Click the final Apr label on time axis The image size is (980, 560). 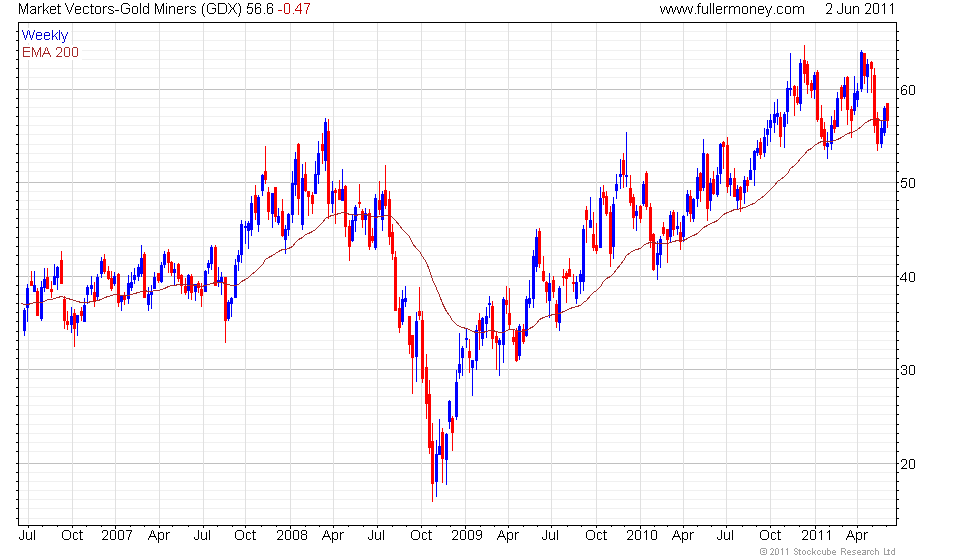(x=857, y=536)
